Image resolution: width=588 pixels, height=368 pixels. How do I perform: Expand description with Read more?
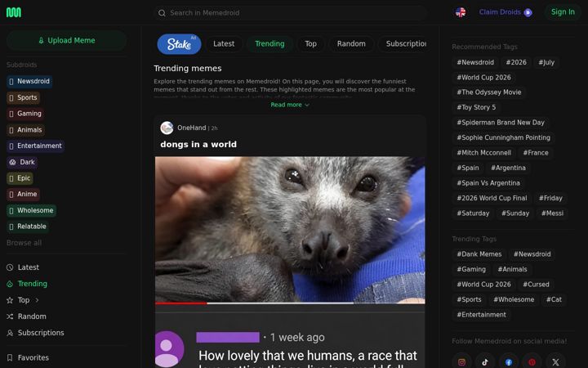click(289, 105)
